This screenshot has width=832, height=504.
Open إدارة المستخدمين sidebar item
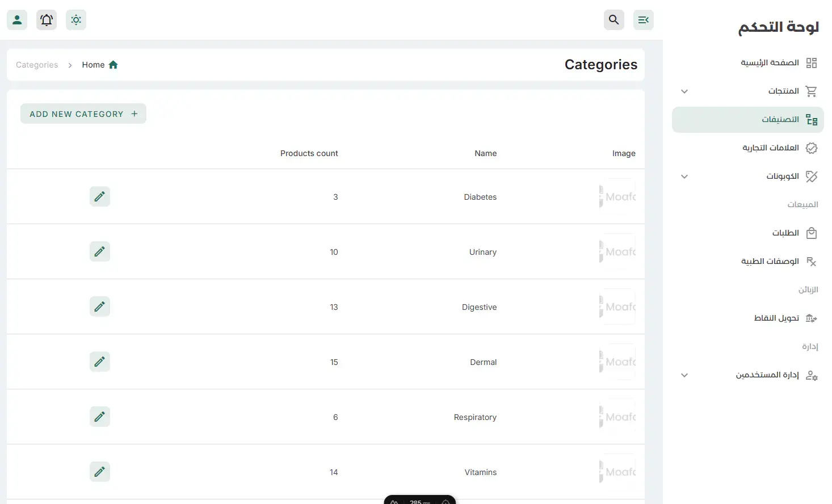pos(748,375)
